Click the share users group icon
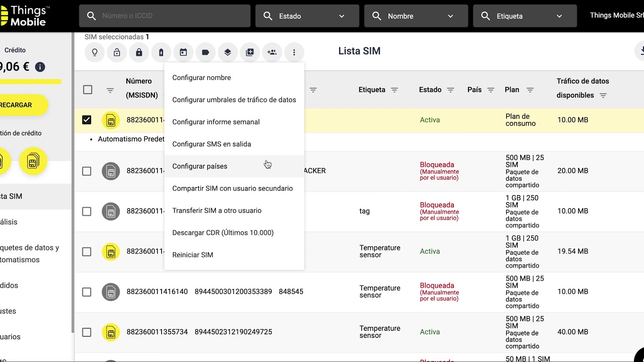The height and width of the screenshot is (362, 644). [x=272, y=52]
